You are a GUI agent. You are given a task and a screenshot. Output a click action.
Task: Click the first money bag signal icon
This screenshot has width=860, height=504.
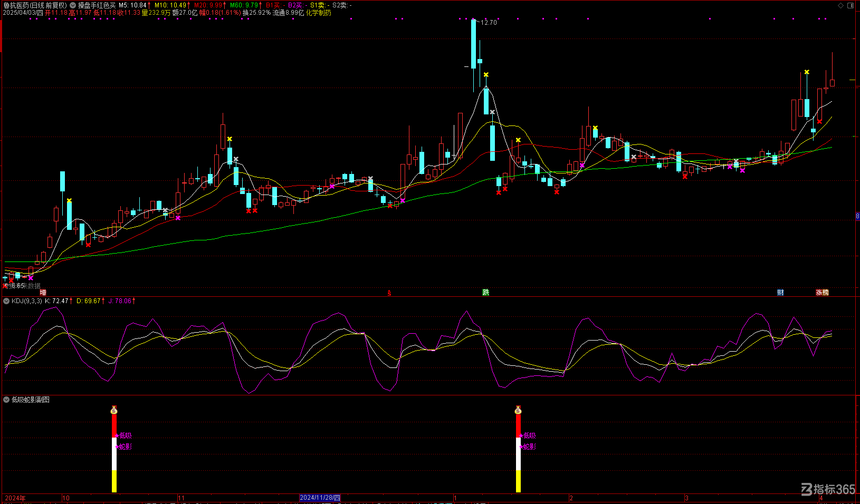pyautogui.click(x=114, y=410)
